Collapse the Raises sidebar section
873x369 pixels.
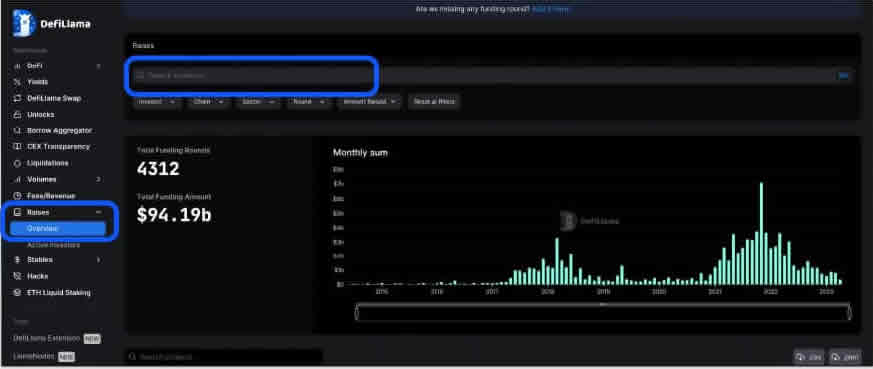99,212
